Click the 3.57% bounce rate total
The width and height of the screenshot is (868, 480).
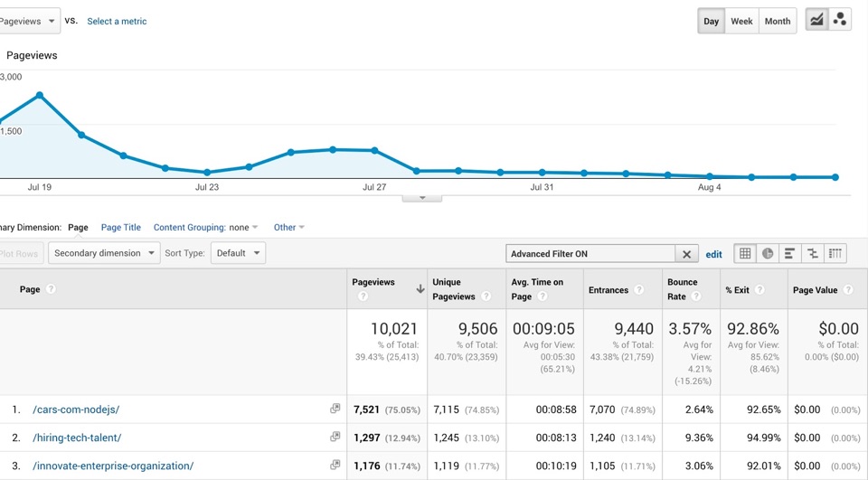point(690,329)
